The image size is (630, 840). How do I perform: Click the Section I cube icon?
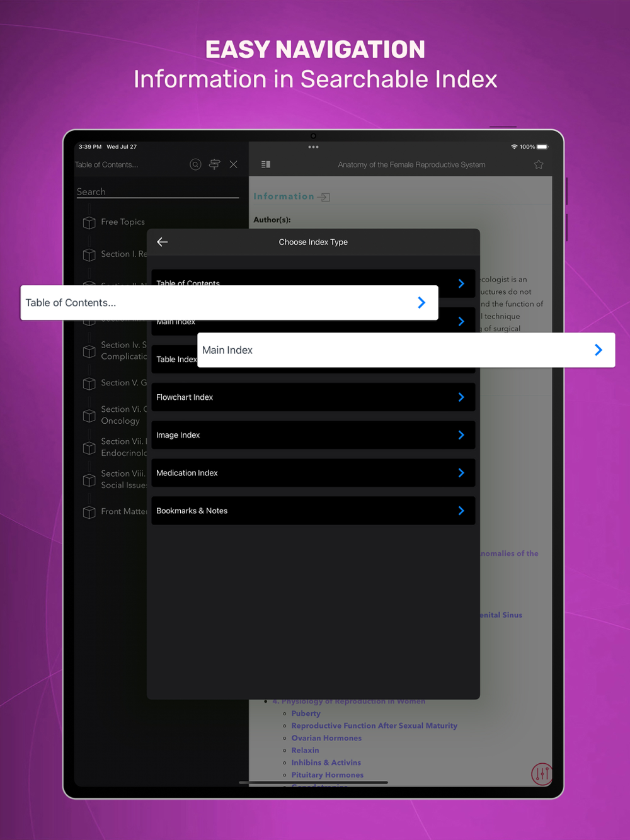pyautogui.click(x=89, y=254)
